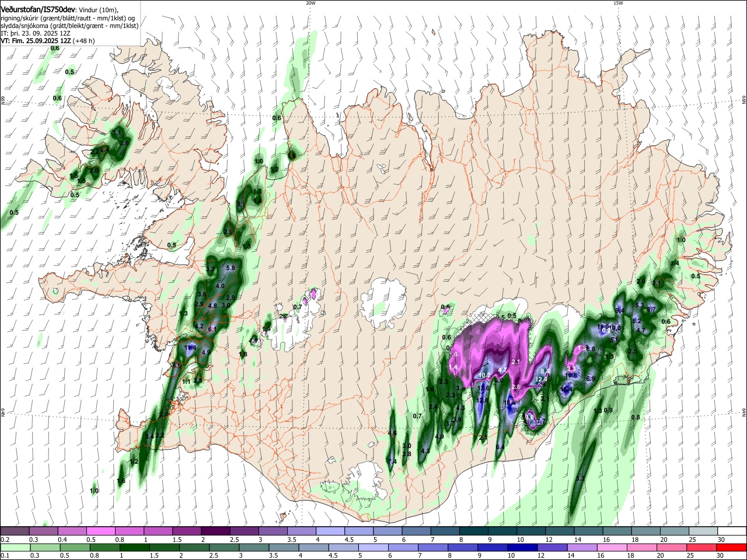Select the purple 3 swatch in the sleet/snow legend
The image size is (747, 560).
[x=272, y=531]
